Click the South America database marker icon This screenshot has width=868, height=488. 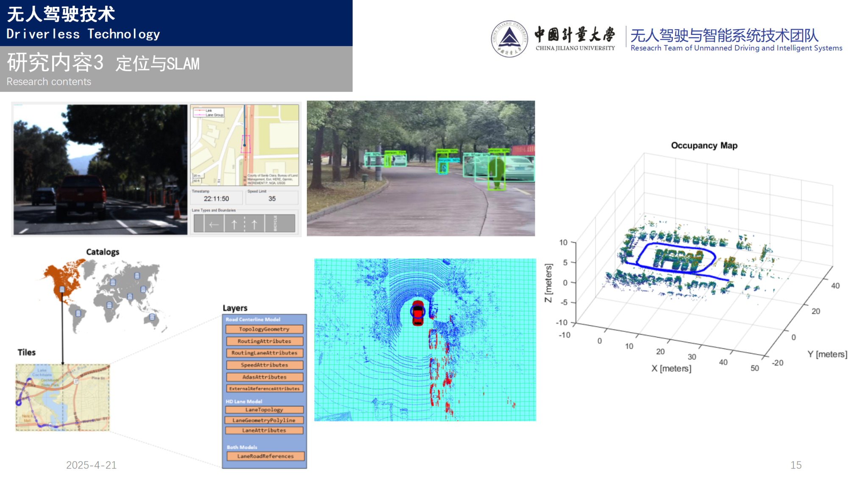(78, 313)
